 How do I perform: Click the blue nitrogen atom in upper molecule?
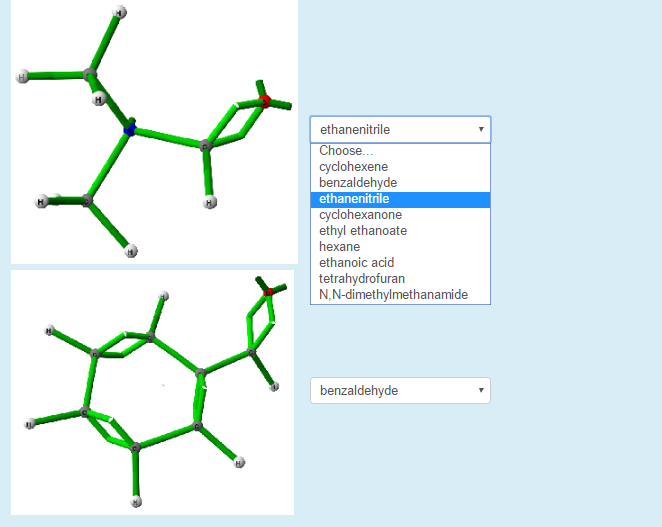coord(130,130)
